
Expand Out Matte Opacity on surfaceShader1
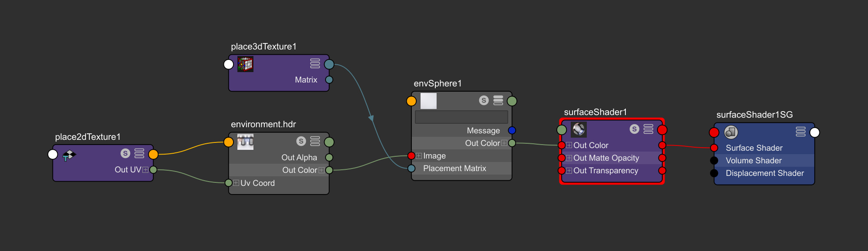pyautogui.click(x=569, y=158)
